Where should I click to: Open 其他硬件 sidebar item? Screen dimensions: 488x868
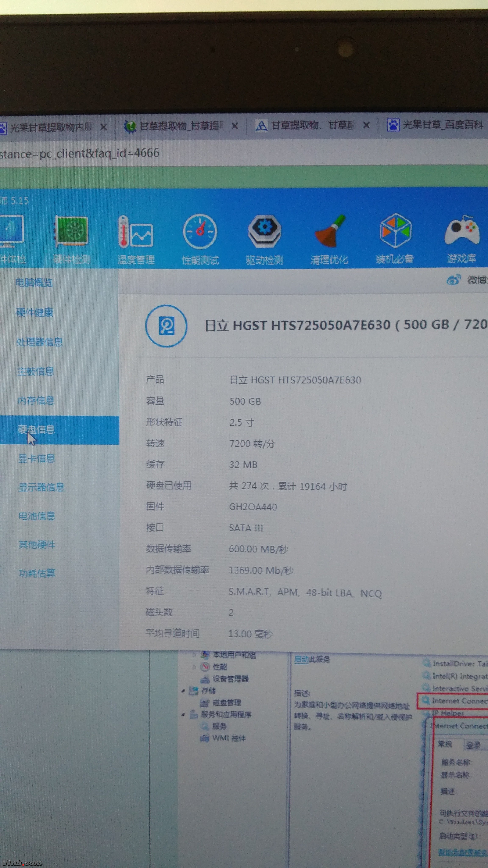point(37,545)
